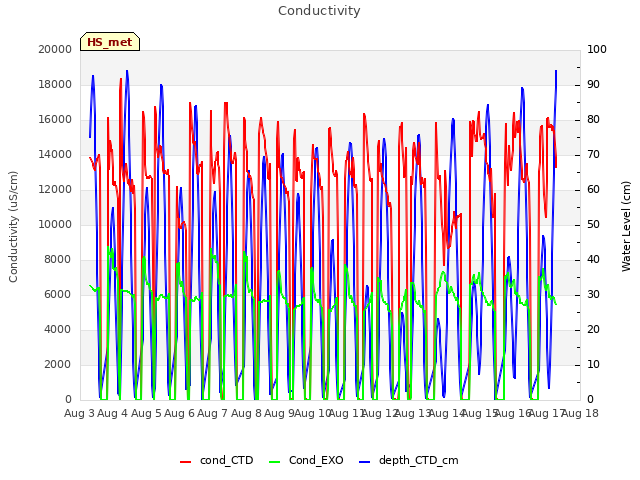Click the 30 water level axis value
The width and height of the screenshot is (640, 480).
click(593, 294)
